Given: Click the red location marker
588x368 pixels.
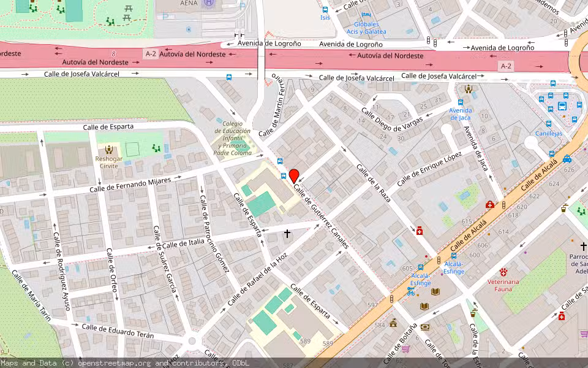Looking at the screenshot, I should coord(295,174).
